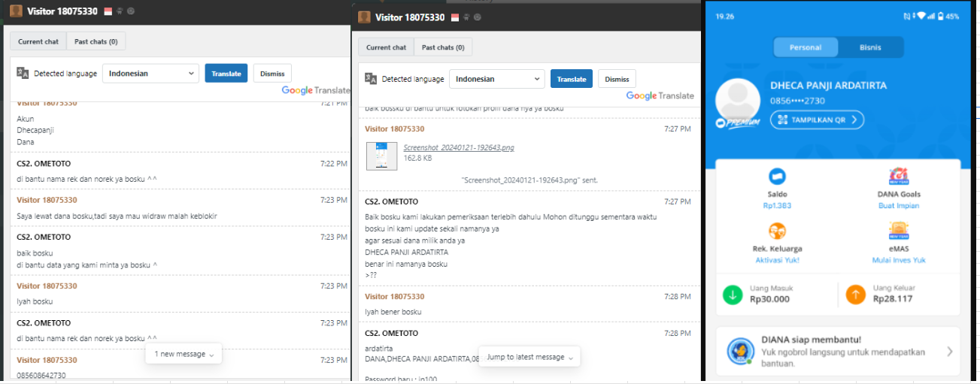Click the 'Visitor 18075330' title in middle window header
The width and height of the screenshot is (980, 384).
click(x=410, y=17)
